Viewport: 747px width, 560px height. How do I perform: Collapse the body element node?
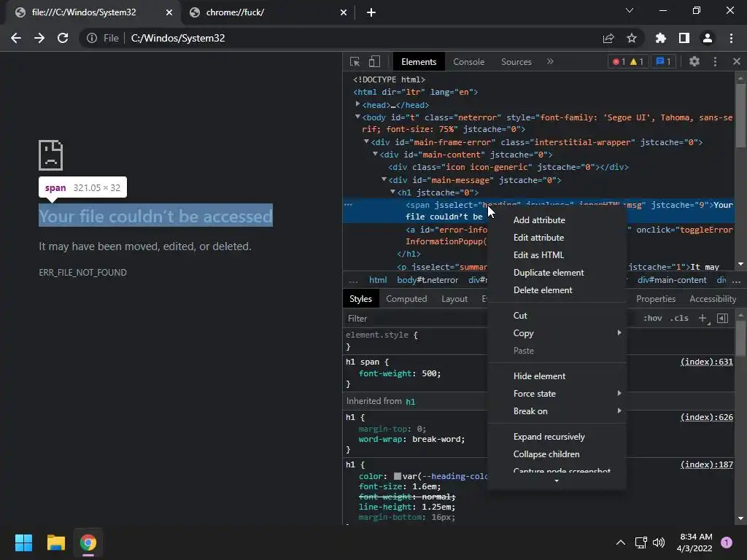(357, 117)
